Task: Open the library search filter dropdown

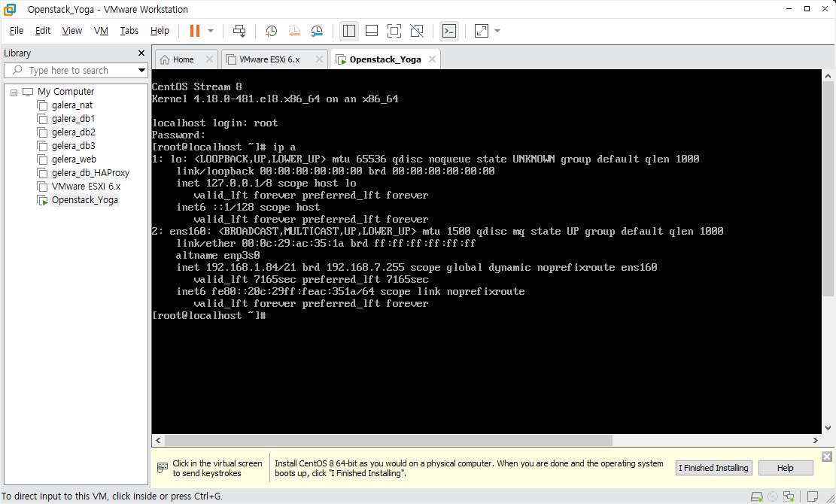Action: click(x=141, y=70)
